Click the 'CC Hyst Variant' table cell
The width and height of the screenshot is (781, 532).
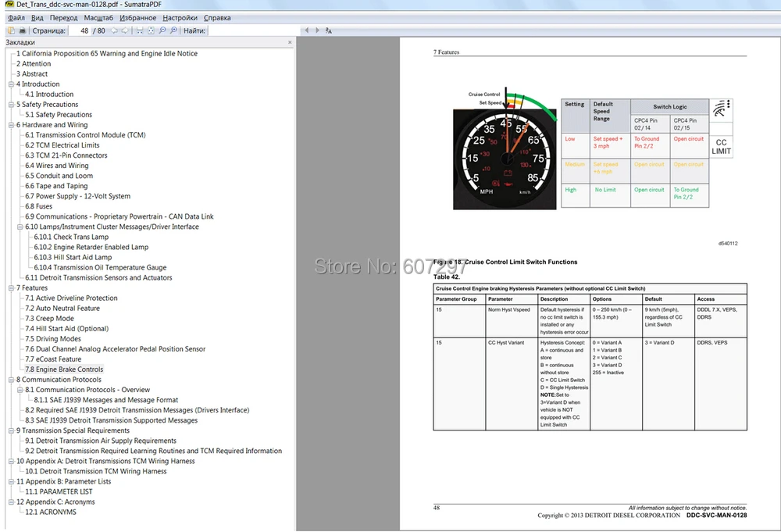coord(512,384)
